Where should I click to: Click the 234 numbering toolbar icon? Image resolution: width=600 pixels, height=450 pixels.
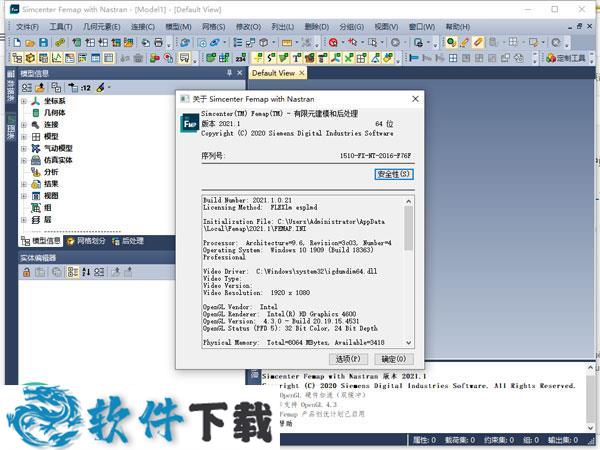point(241,58)
